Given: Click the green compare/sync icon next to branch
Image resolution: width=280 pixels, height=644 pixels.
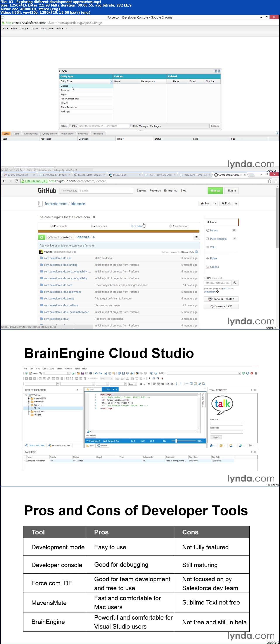Looking at the screenshot, I should tap(41, 237).
